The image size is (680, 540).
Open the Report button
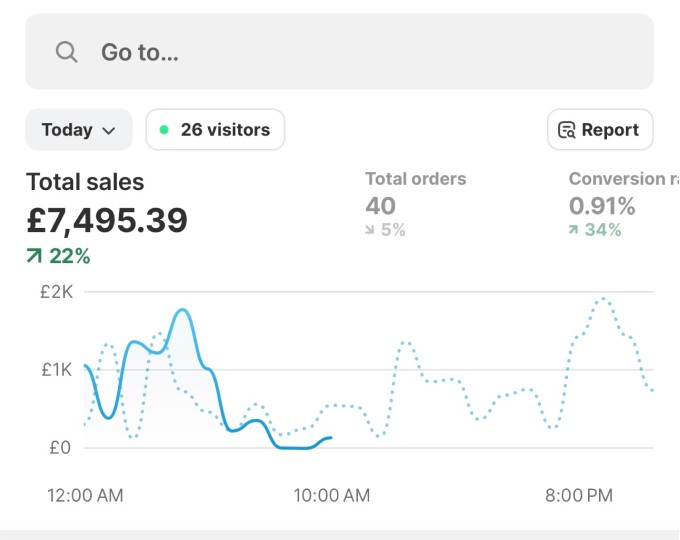click(x=600, y=130)
